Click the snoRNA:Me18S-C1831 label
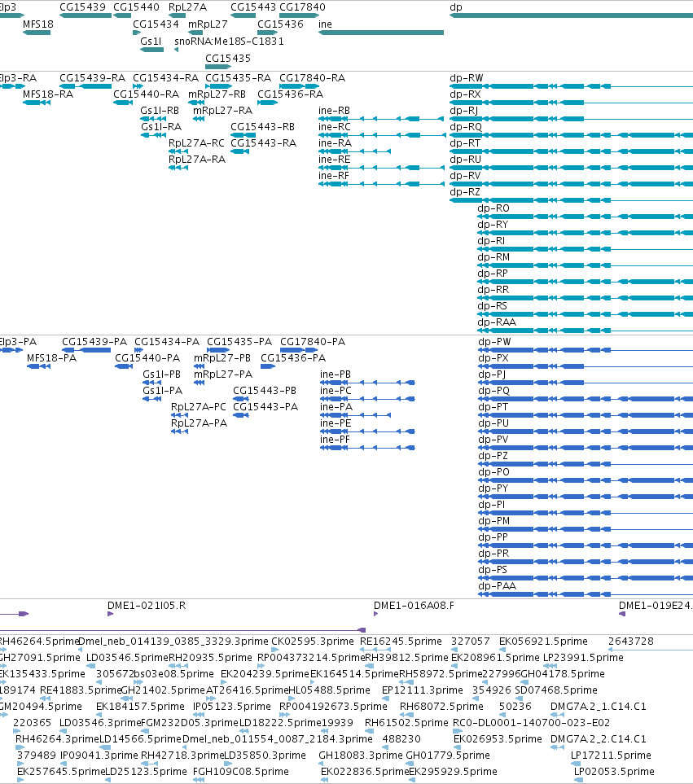Image resolution: width=693 pixels, height=784 pixels. click(x=229, y=41)
